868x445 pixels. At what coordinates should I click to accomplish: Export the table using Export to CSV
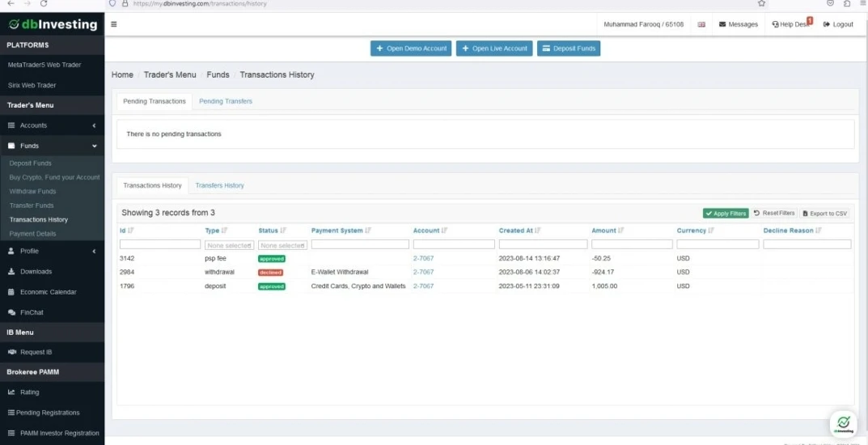tap(824, 214)
